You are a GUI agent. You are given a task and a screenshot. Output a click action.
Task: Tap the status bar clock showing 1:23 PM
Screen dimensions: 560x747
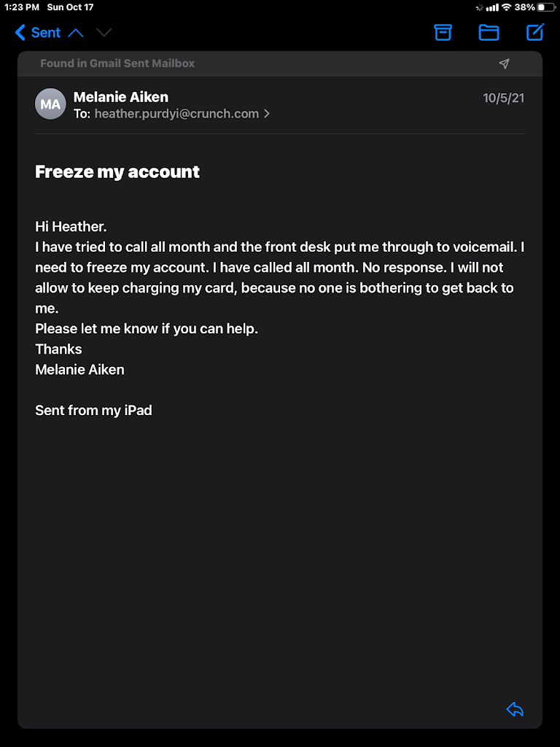click(x=22, y=7)
